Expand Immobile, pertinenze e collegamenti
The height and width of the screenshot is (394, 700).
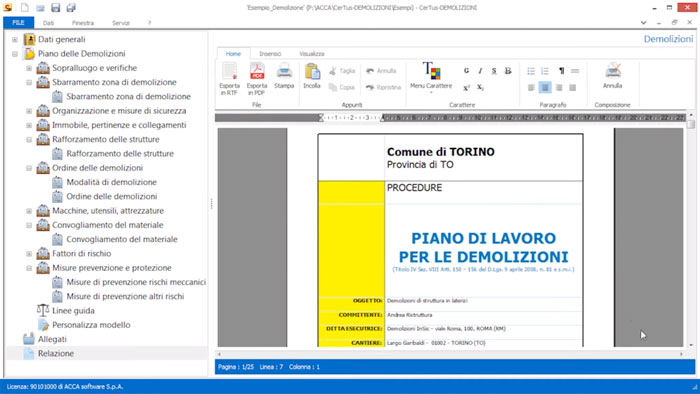tap(29, 125)
